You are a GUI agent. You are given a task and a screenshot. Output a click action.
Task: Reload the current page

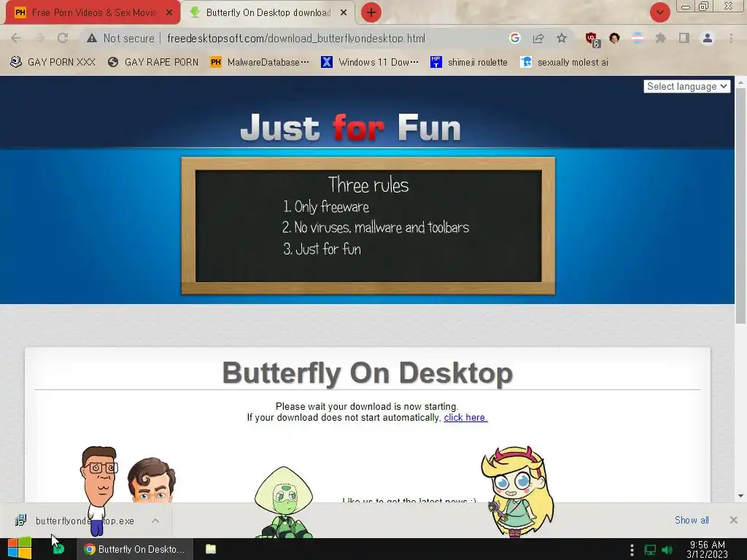click(63, 38)
